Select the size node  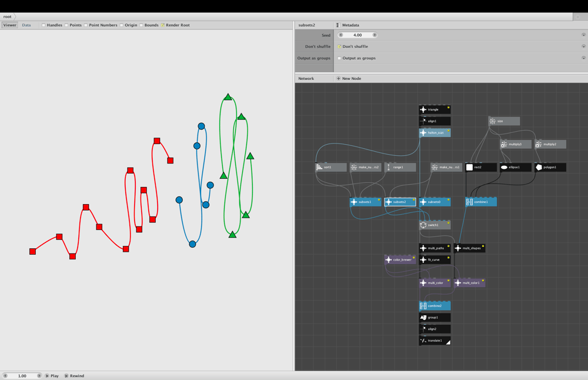504,121
